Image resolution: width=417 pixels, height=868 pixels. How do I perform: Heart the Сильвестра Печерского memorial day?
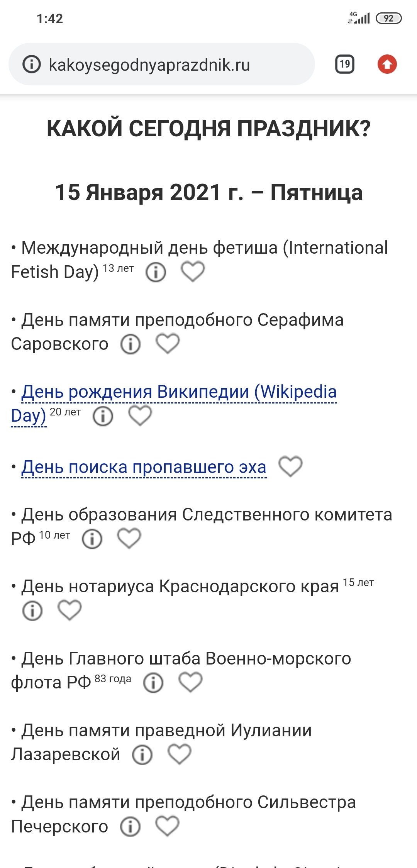pos(167,826)
